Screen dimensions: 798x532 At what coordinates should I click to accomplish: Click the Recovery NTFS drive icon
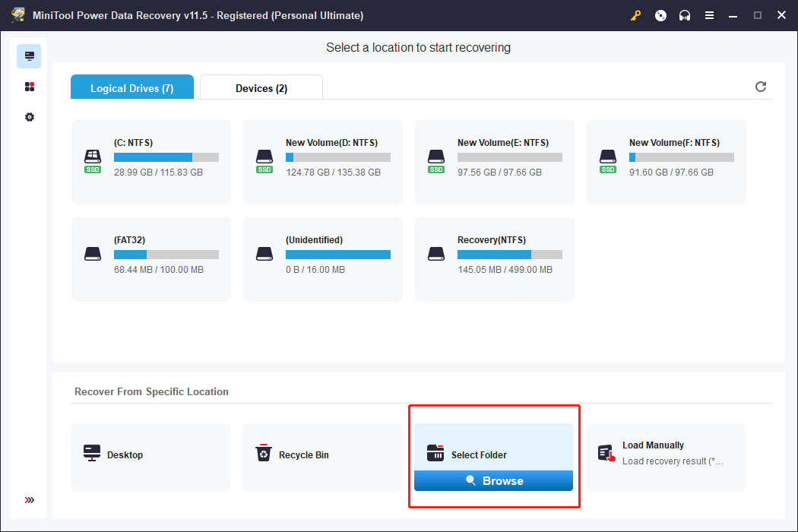click(x=436, y=254)
